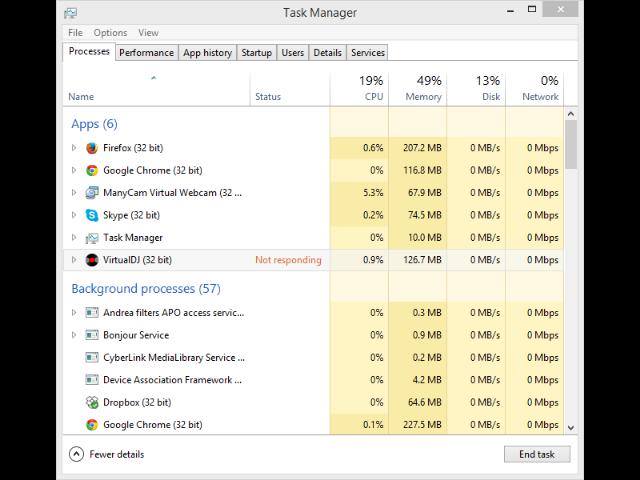Open the File menu
The width and height of the screenshot is (640, 480).
pos(76,33)
